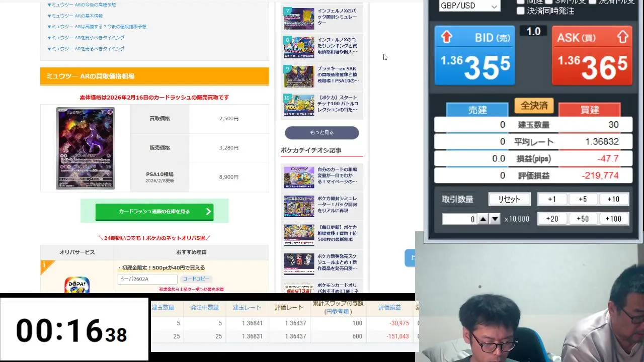Click position rate cell 1.36841
The height and width of the screenshot is (362, 644).
click(252, 323)
